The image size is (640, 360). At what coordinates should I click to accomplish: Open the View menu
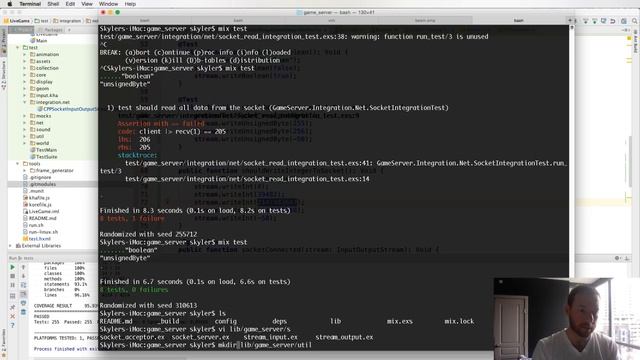coord(87,4)
